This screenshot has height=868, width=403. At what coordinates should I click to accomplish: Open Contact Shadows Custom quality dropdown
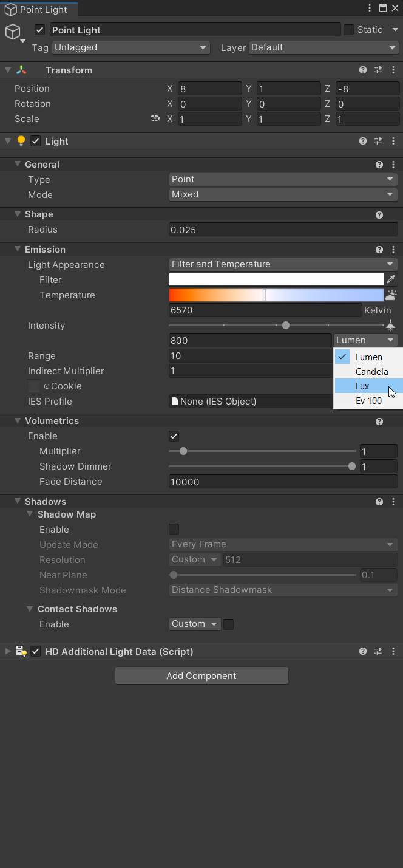(195, 624)
